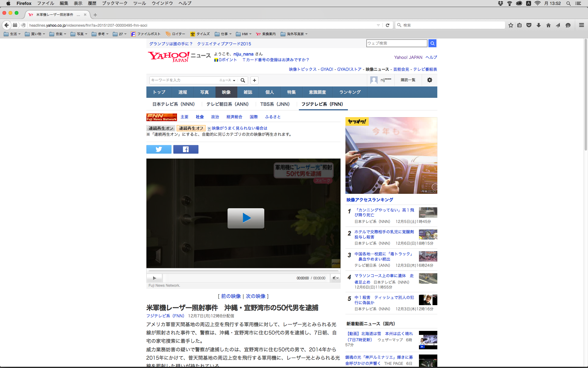Mute the video player sound

[335, 278]
